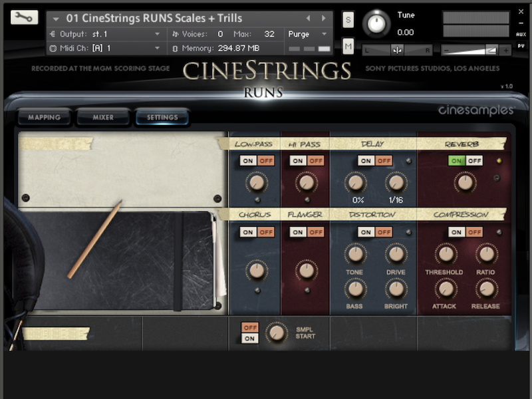Click the Low-Pass small indicator dot
This screenshot has height=399, width=532.
pos(257,200)
